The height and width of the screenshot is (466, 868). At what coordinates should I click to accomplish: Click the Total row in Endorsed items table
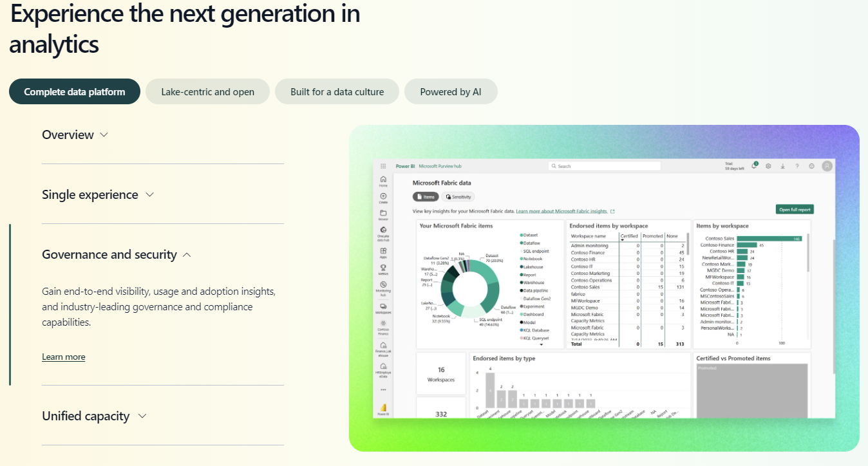pos(628,344)
